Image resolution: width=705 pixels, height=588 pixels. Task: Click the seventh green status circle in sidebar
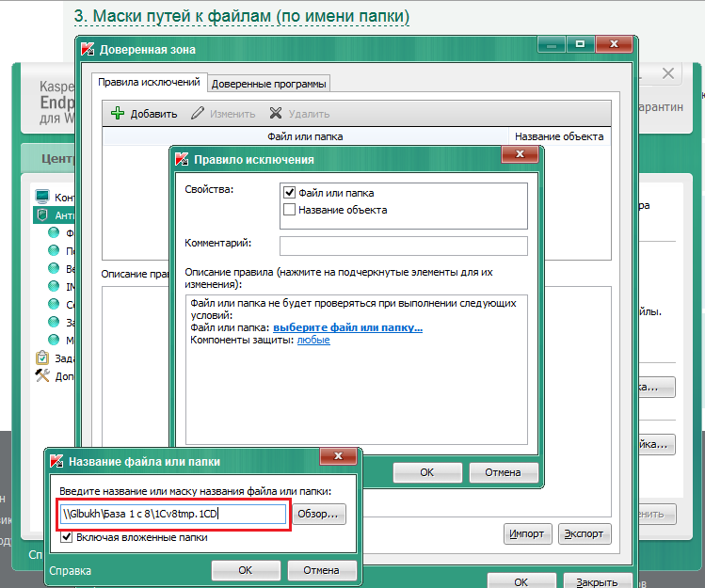click(54, 339)
